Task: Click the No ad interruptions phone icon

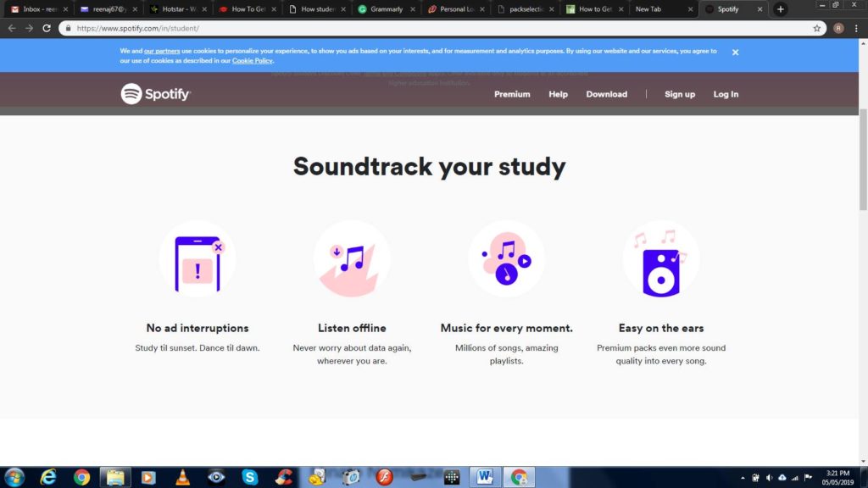Action: (198, 259)
